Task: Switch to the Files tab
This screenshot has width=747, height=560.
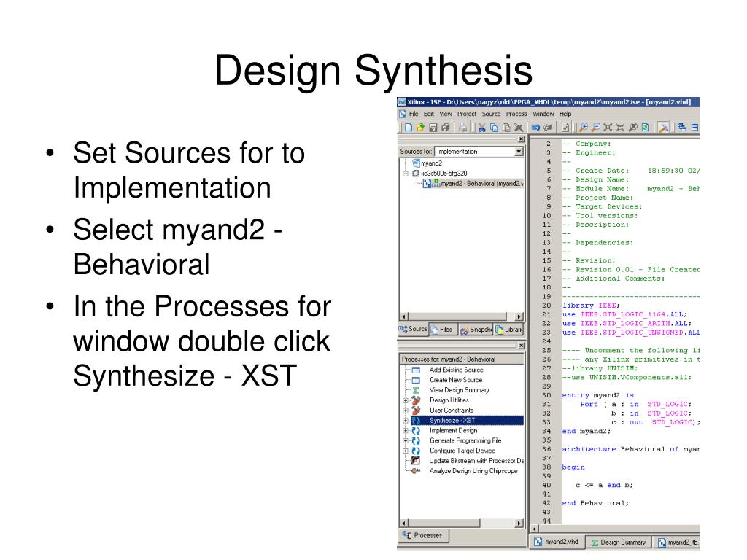Action: [x=443, y=329]
